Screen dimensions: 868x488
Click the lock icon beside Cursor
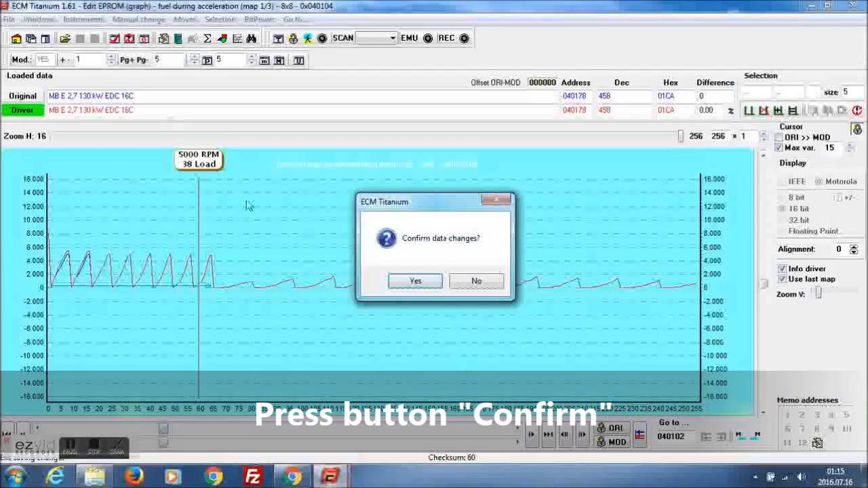(x=857, y=129)
